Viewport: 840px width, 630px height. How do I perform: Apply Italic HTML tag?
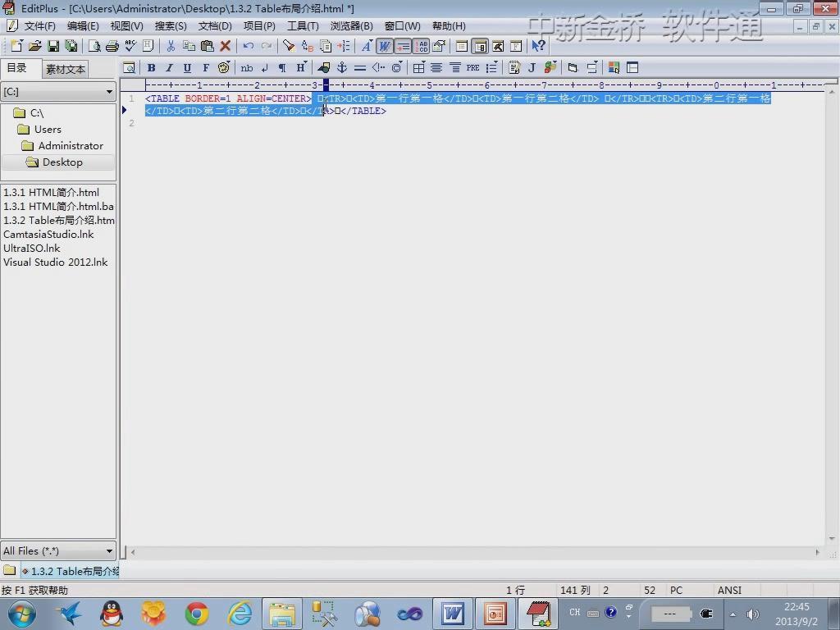pyautogui.click(x=169, y=68)
